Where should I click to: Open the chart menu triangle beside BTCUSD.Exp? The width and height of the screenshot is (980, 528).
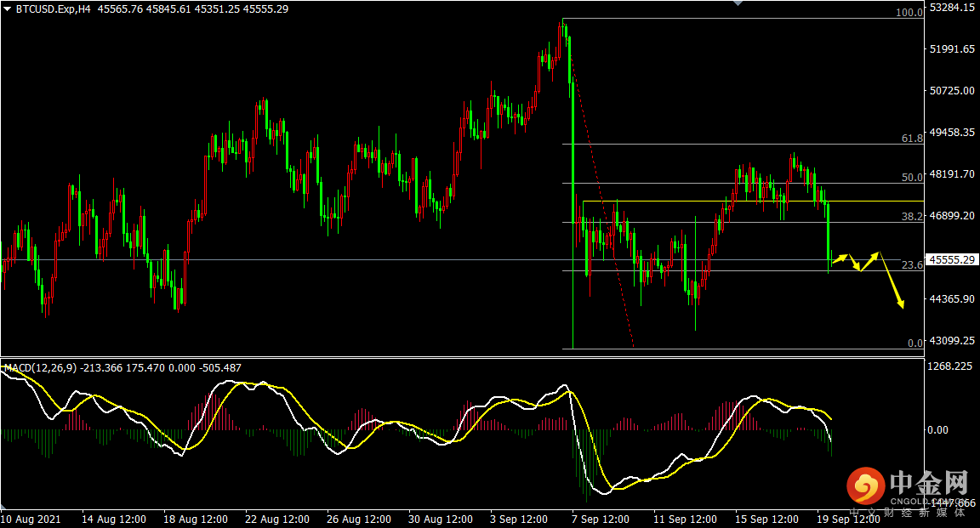coord(8,9)
